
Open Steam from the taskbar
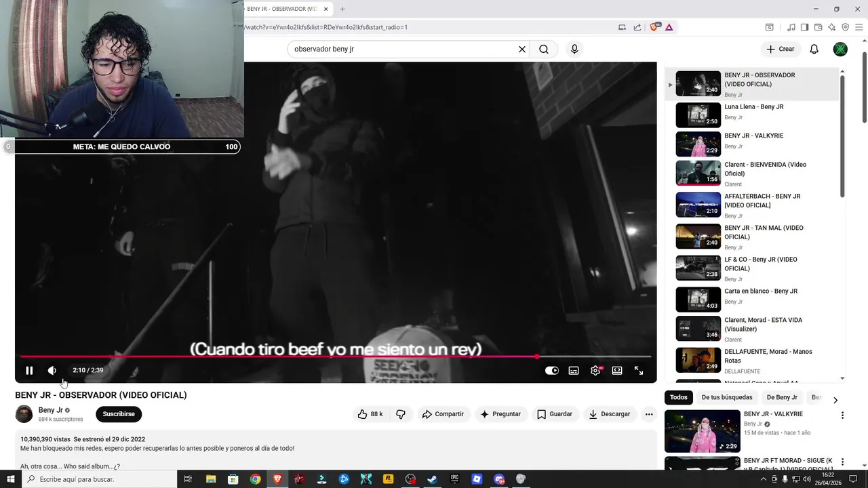pos(432,479)
